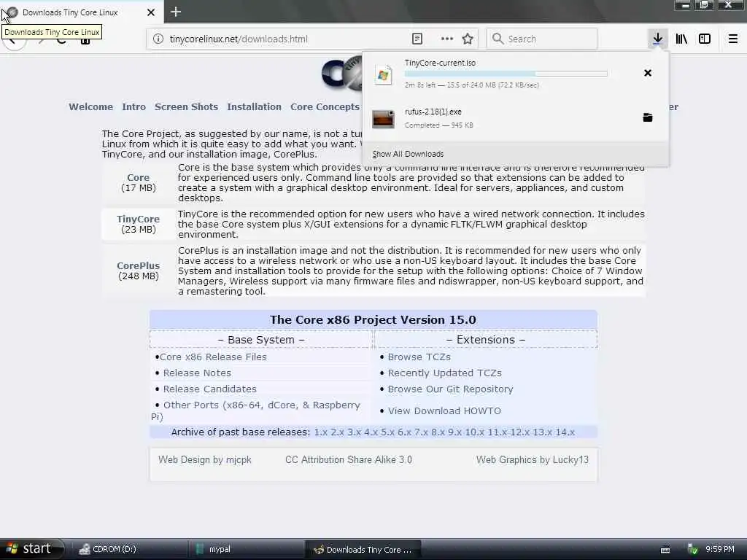The height and width of the screenshot is (560, 747).
Task: Open the 12.x past release archive
Action: point(519,432)
